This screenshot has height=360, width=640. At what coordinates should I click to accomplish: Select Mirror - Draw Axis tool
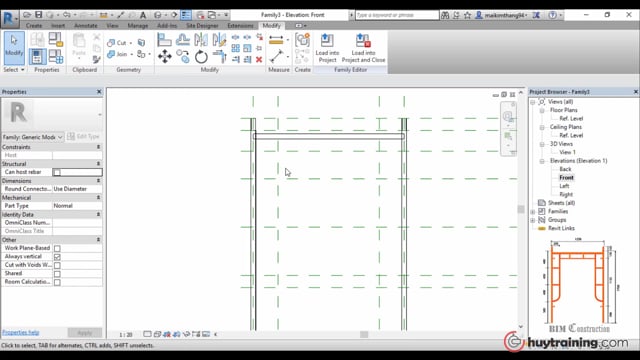click(219, 40)
